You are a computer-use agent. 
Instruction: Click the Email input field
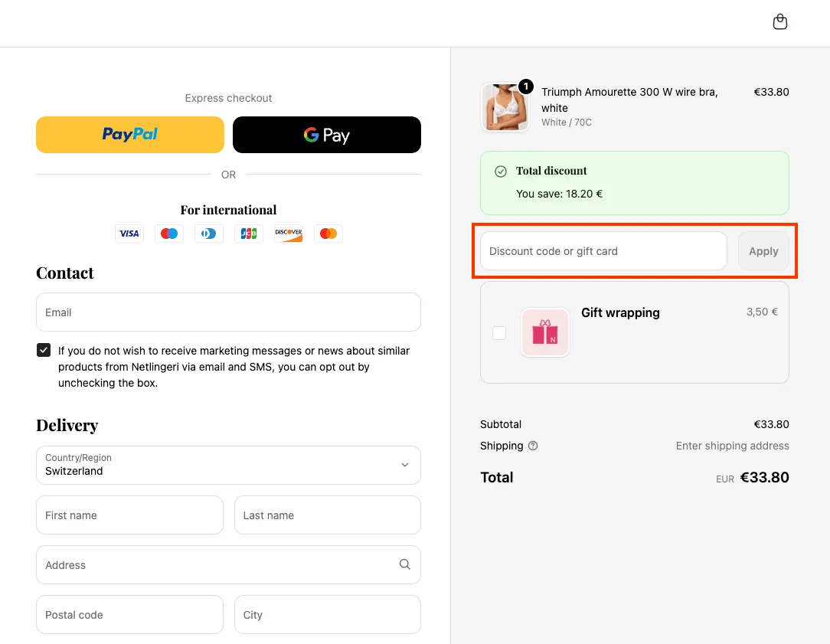(228, 312)
